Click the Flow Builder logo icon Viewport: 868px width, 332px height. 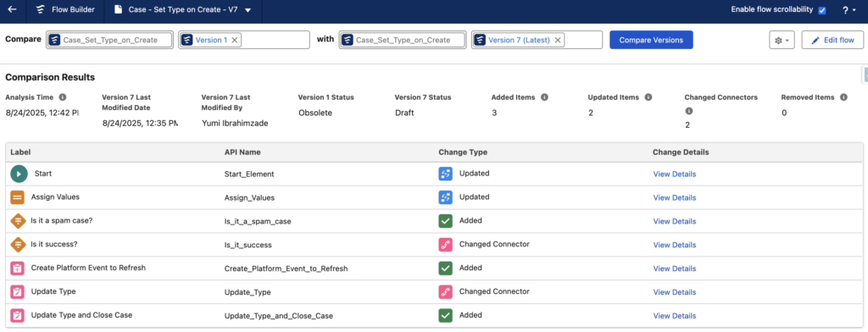40,10
